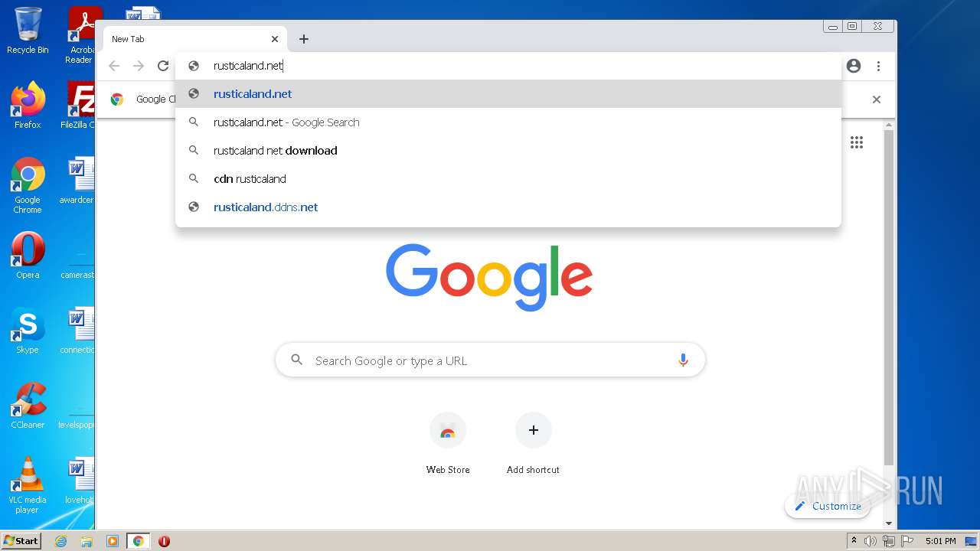Launch Internet Explorer from taskbar
This screenshot has height=551, width=980.
tap(60, 541)
